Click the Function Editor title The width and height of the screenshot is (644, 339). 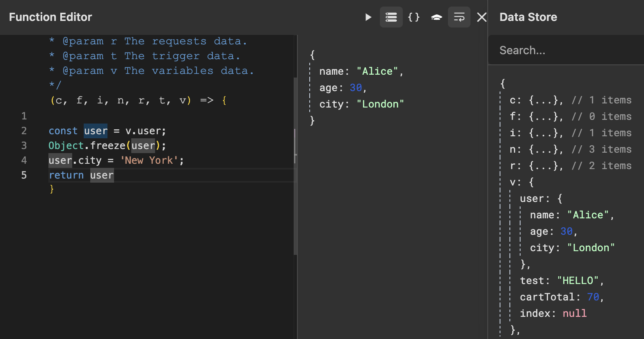coord(50,17)
